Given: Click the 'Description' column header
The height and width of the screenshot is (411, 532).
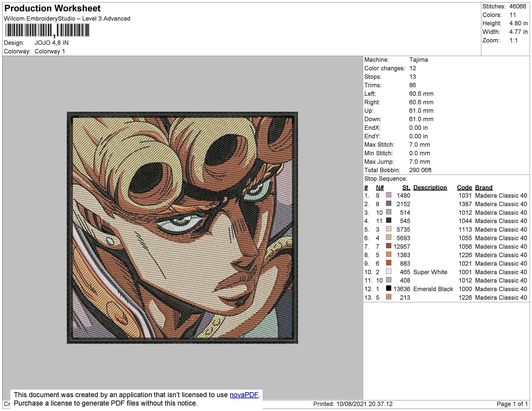Looking at the screenshot, I should [x=430, y=187].
